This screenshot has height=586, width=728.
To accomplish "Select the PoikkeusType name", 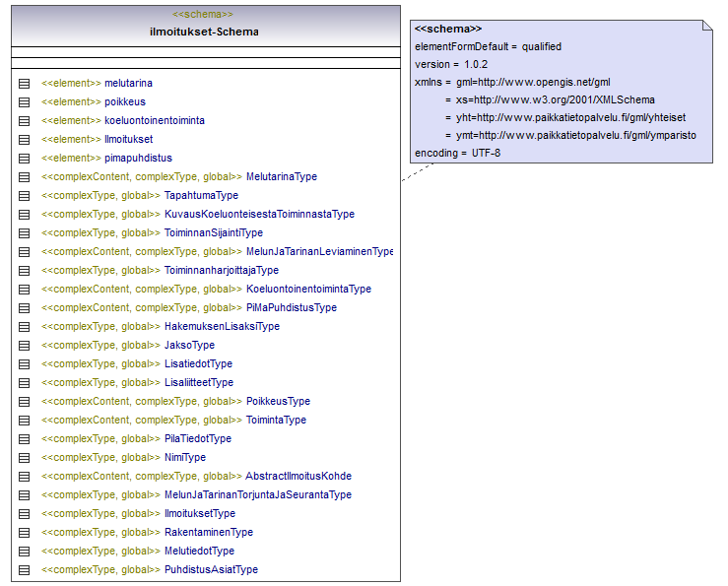I will [x=278, y=401].
